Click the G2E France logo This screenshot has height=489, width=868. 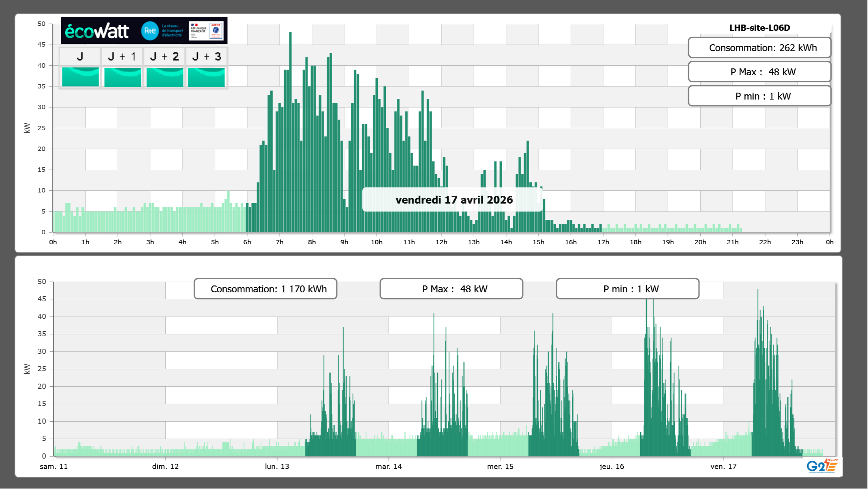[822, 466]
